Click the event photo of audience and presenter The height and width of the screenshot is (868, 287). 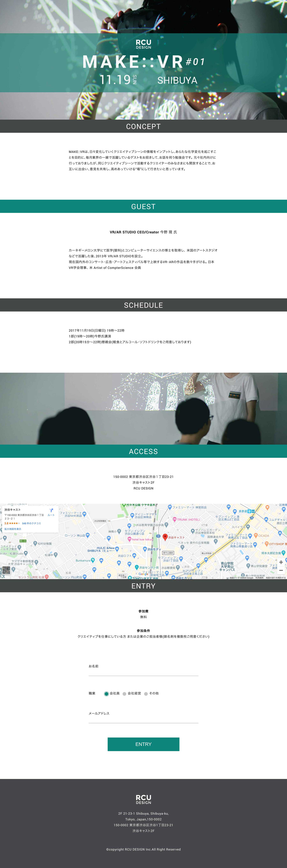pos(143,409)
